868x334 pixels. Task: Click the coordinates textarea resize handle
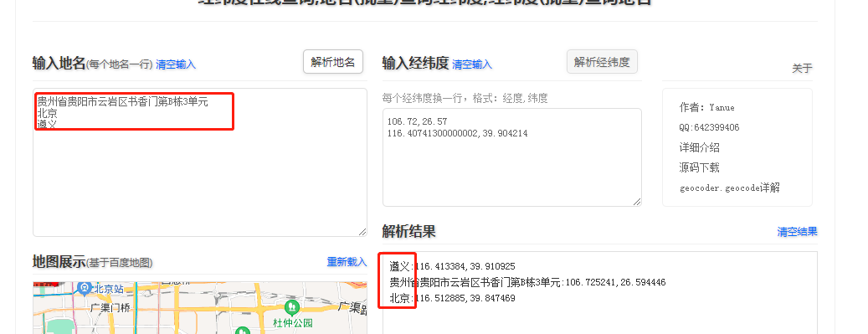(x=637, y=202)
